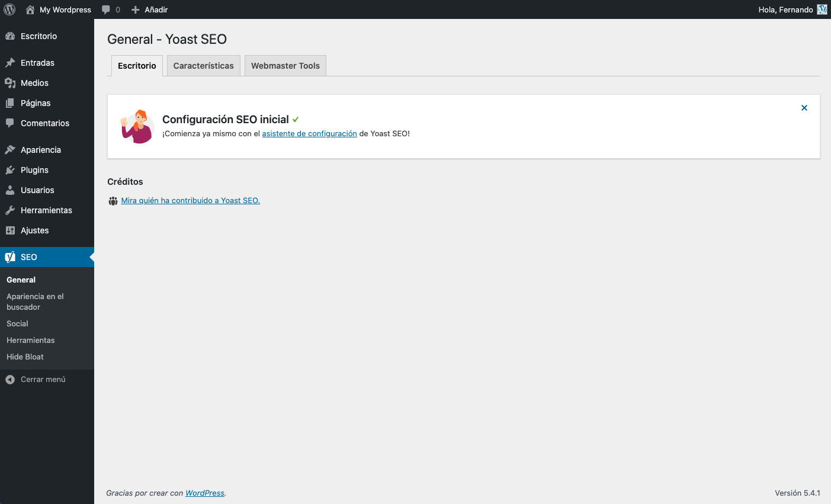831x504 pixels.
Task: Open Apariencia en el buscador submenu
Action: pos(35,301)
